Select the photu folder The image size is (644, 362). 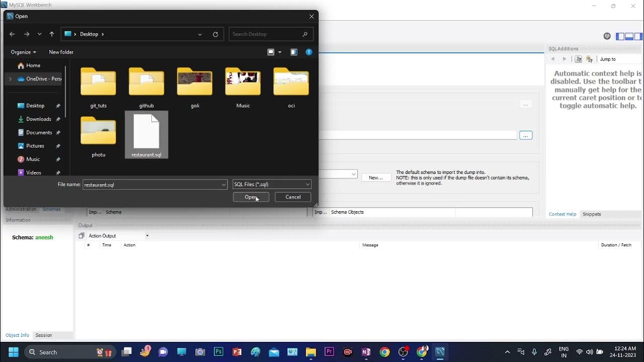(98, 136)
